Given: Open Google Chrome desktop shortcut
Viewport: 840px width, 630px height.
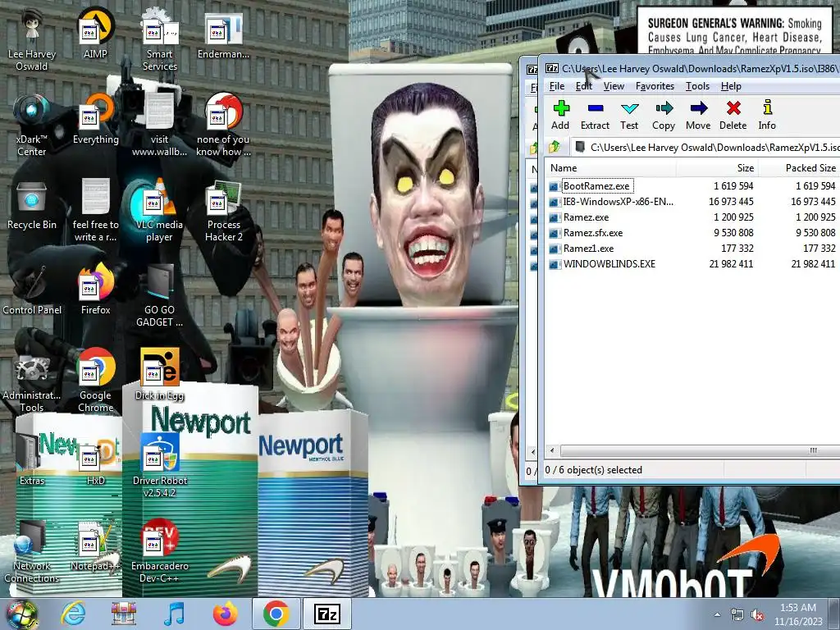Looking at the screenshot, I should click(95, 381).
